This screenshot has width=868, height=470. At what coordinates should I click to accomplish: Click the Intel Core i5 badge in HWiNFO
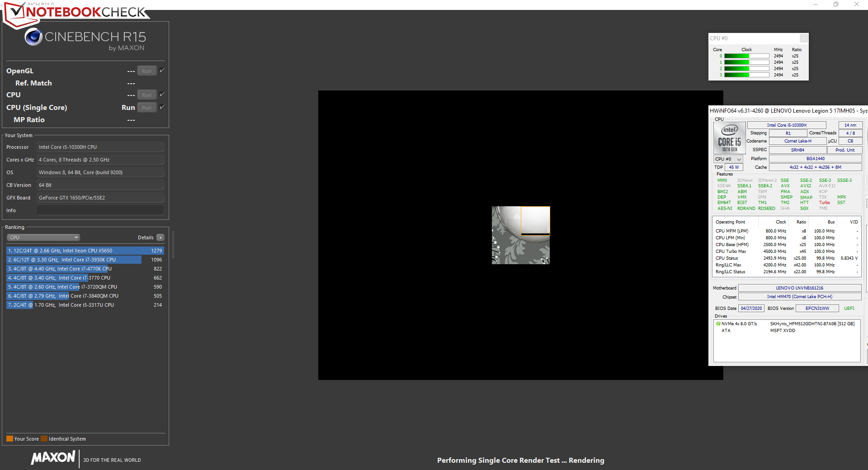click(x=729, y=138)
